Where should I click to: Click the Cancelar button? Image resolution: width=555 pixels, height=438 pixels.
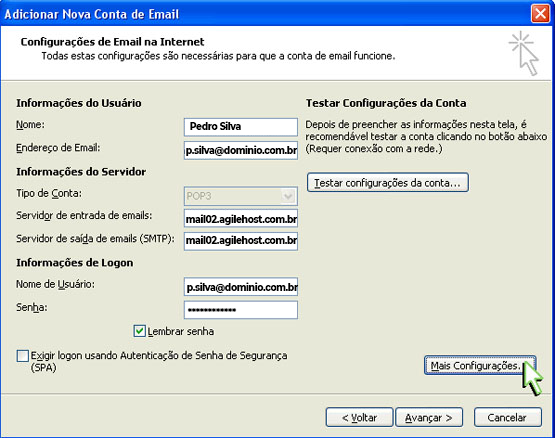507,417
